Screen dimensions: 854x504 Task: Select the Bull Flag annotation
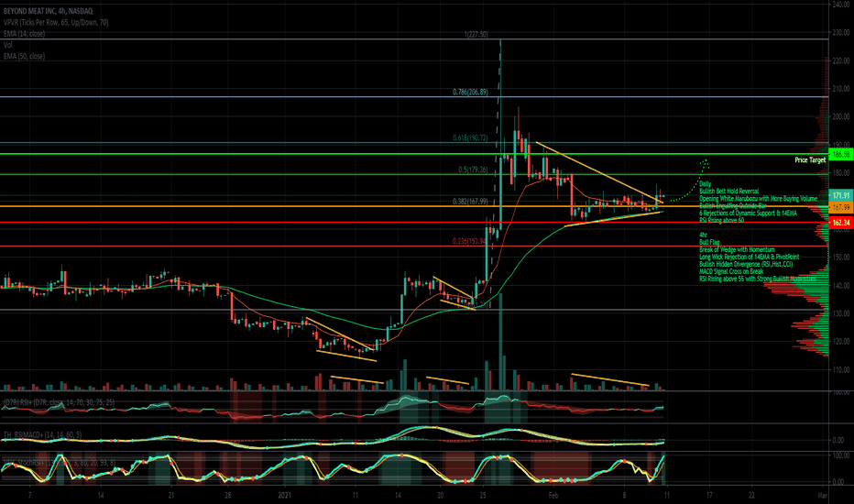coord(709,242)
